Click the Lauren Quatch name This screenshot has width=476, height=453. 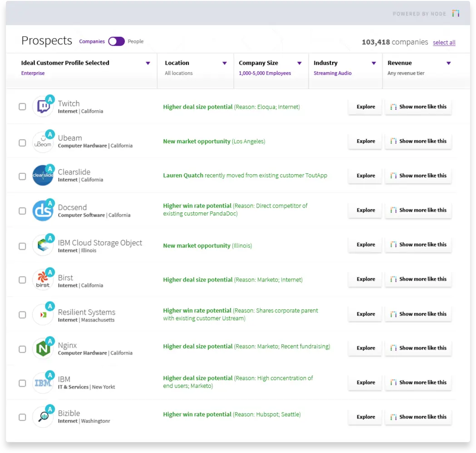pyautogui.click(x=183, y=175)
